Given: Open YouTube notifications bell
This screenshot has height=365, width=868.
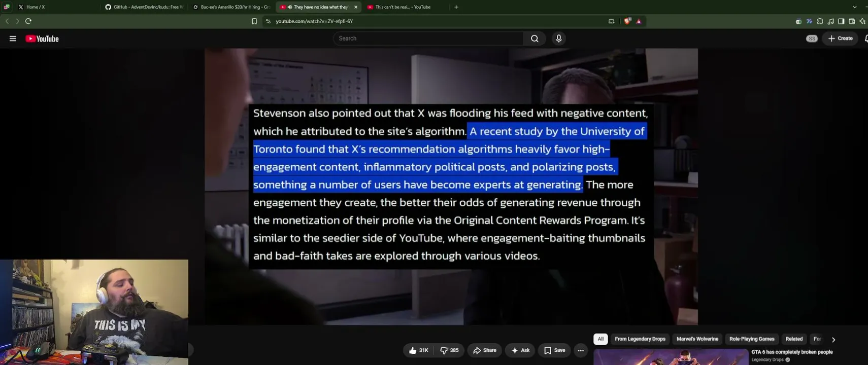Looking at the screenshot, I should point(865,39).
